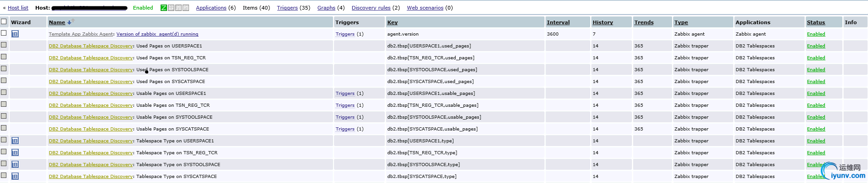The image size is (868, 183).
Task: Sort the table by Status column
Action: [816, 22]
